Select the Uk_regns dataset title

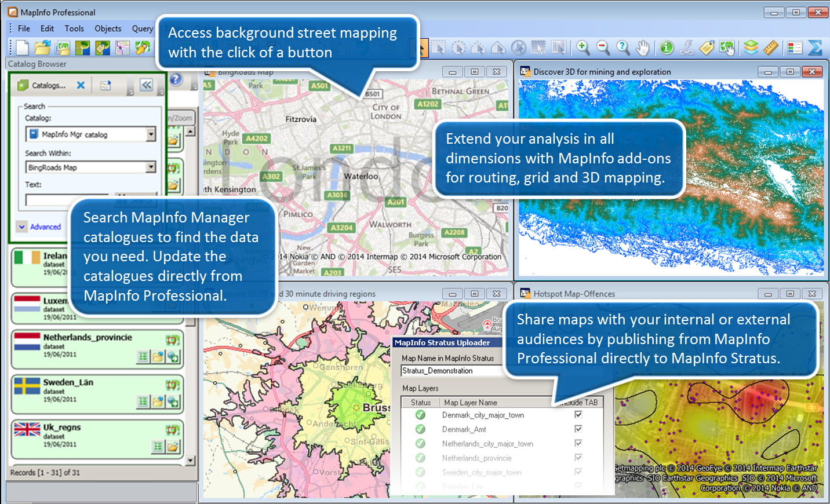pyautogui.click(x=62, y=428)
